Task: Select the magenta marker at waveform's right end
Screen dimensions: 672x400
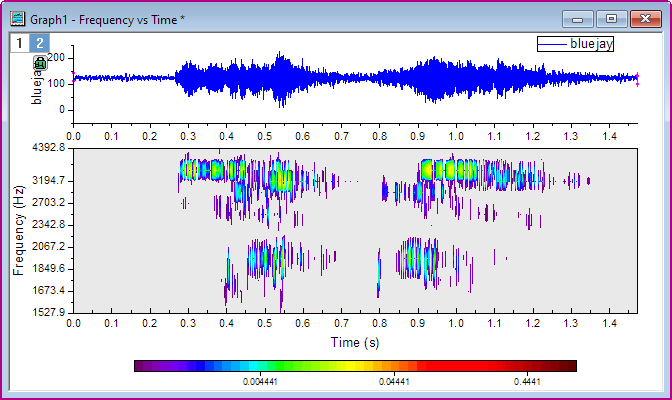Action: (637, 76)
